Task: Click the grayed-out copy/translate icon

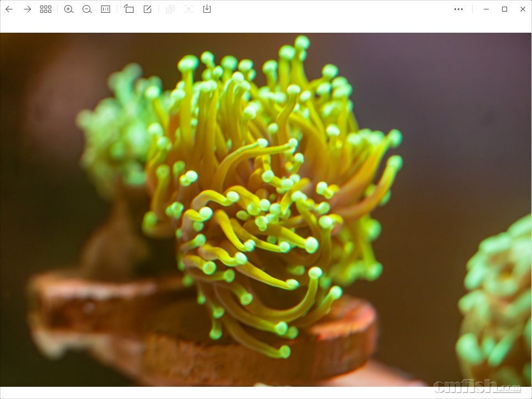Action: (x=170, y=9)
